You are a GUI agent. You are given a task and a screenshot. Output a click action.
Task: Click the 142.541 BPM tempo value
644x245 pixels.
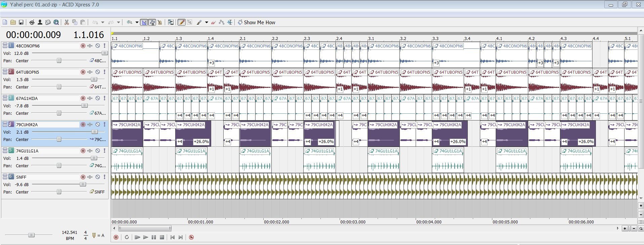(70, 233)
